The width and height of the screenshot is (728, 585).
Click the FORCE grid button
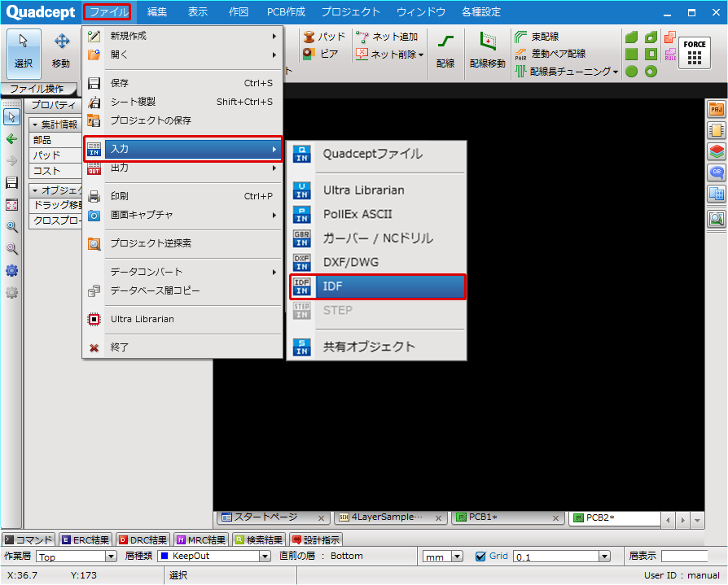click(694, 52)
